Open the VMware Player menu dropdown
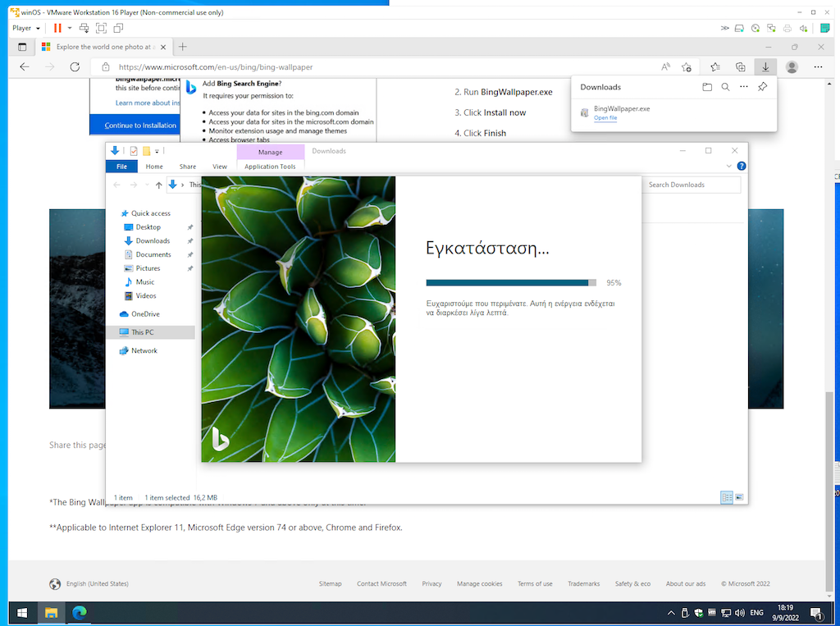 click(26, 28)
